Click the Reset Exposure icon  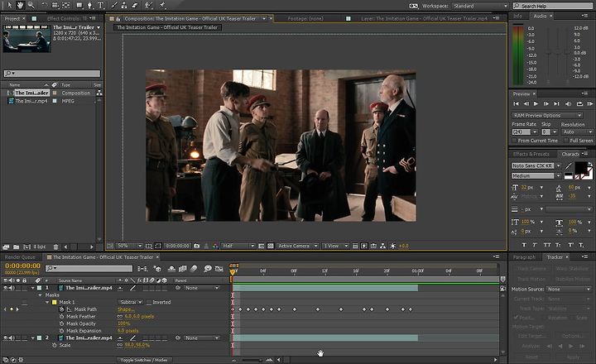click(x=392, y=246)
